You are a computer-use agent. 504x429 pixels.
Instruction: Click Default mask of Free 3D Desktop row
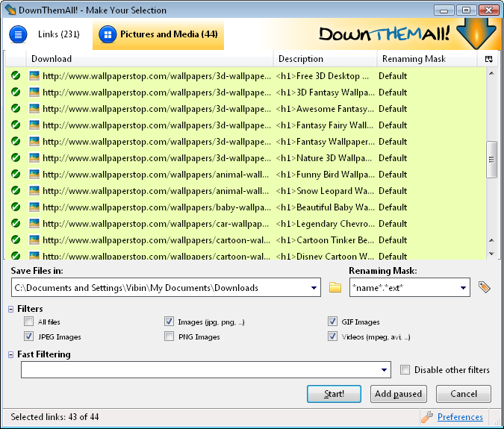click(x=393, y=76)
